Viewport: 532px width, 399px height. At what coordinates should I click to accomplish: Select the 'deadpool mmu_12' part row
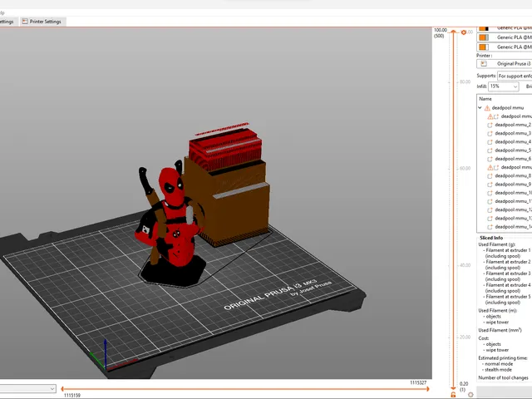505,209
